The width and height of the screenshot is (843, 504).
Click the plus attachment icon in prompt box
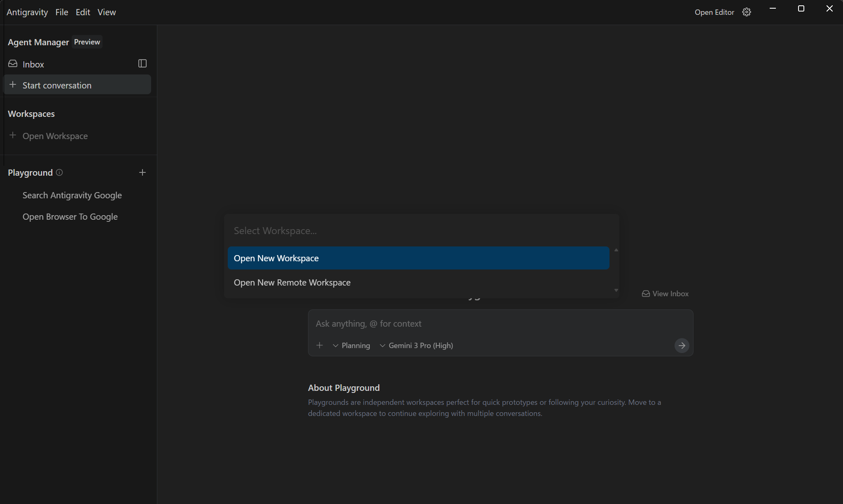tap(320, 345)
